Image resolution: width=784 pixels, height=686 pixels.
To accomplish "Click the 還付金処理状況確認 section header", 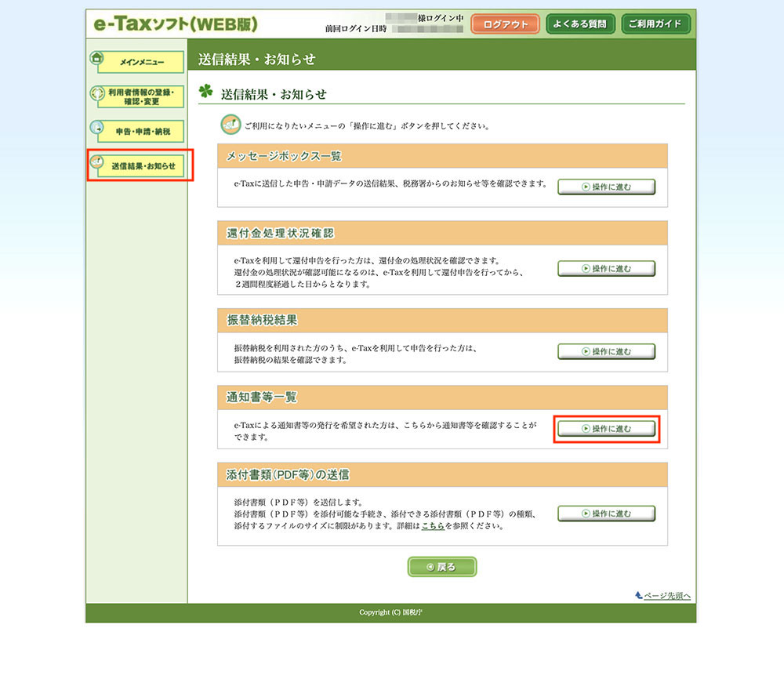I will (442, 233).
